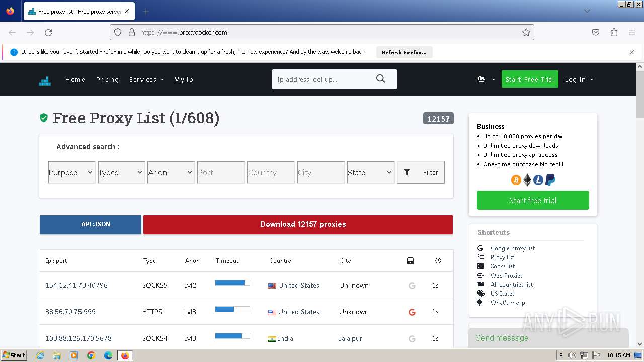644x362 pixels.
Task: Open the Socks list shortcut
Action: [502, 266]
